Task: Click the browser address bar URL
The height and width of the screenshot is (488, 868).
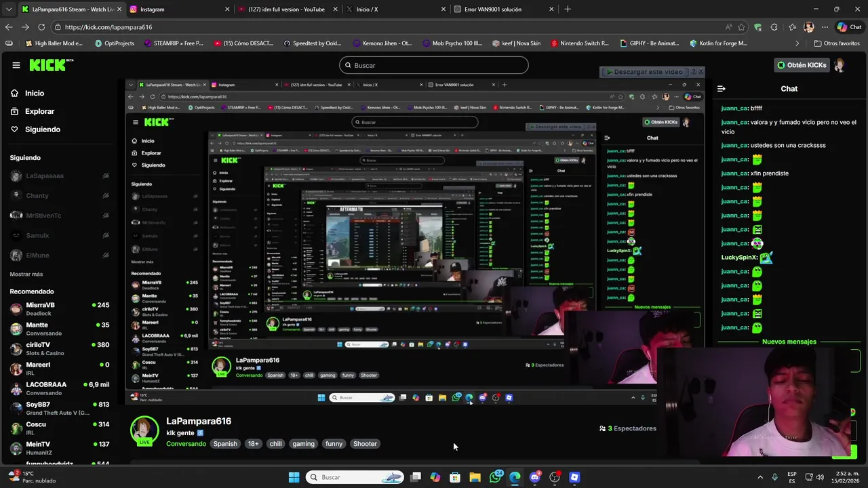Action: point(108,27)
